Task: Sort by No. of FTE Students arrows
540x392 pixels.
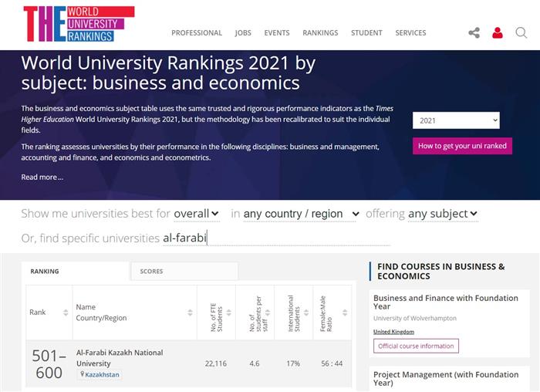Action: [228, 313]
